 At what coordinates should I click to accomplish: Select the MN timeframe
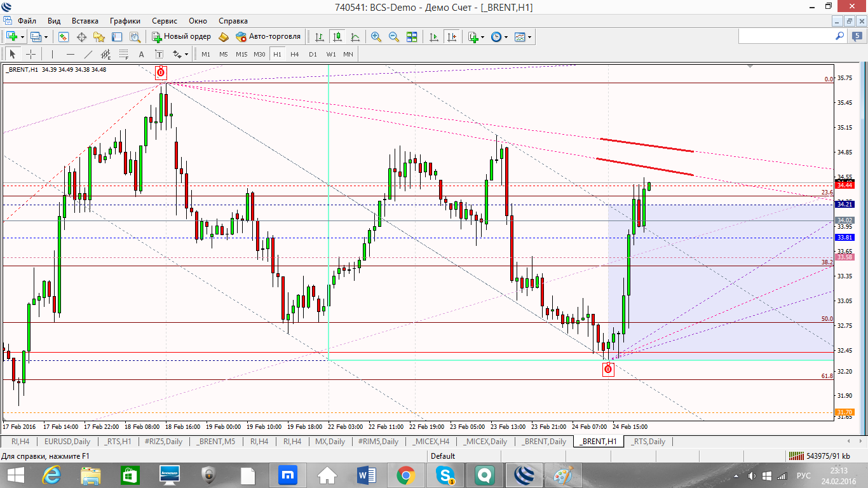point(348,54)
